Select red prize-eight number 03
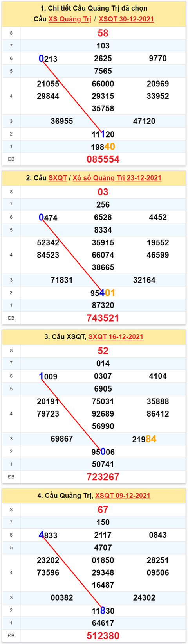The image size is (188, 644). [103, 192]
